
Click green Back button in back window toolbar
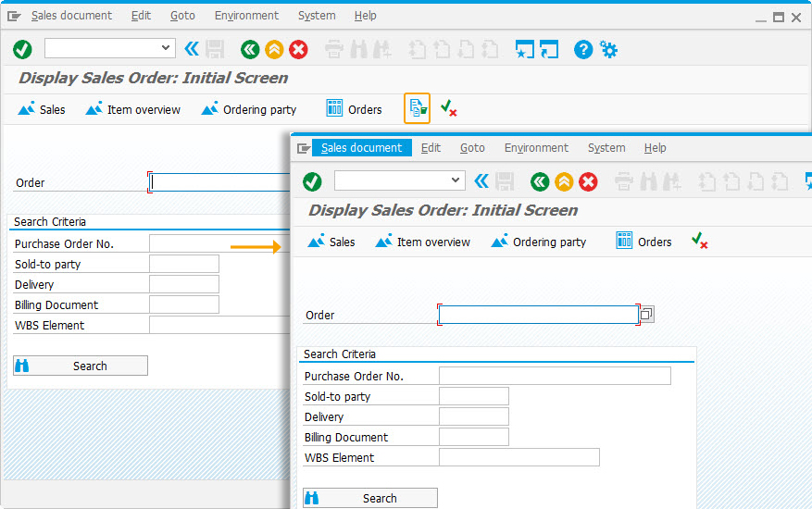[250, 50]
